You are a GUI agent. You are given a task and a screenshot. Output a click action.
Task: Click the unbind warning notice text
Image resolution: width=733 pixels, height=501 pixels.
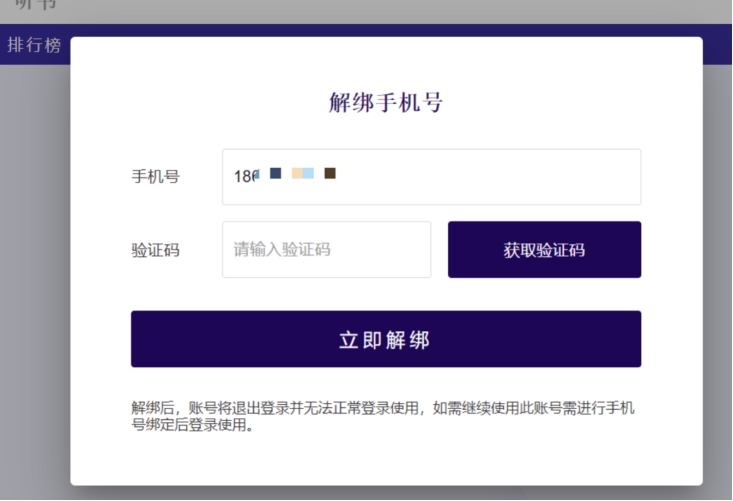pos(385,416)
